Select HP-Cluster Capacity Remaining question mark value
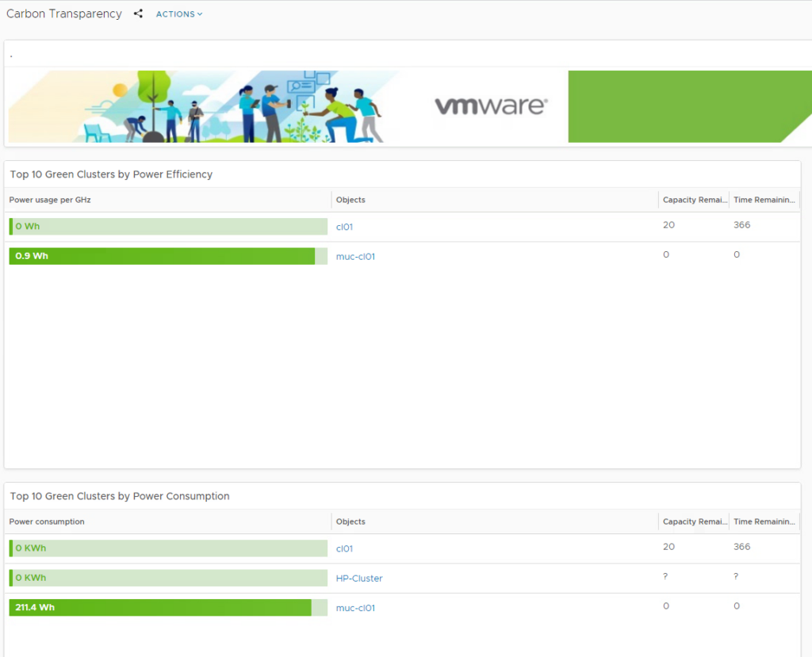 tap(665, 577)
